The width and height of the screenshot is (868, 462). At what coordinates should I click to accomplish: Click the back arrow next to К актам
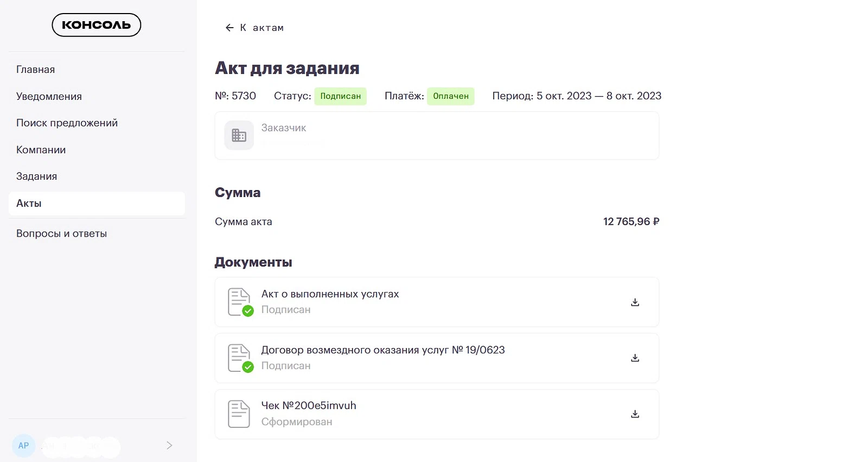pyautogui.click(x=229, y=28)
